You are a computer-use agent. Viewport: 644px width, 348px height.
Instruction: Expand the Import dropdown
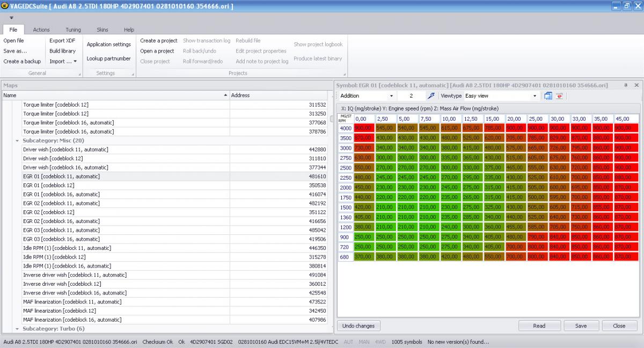[x=75, y=62]
